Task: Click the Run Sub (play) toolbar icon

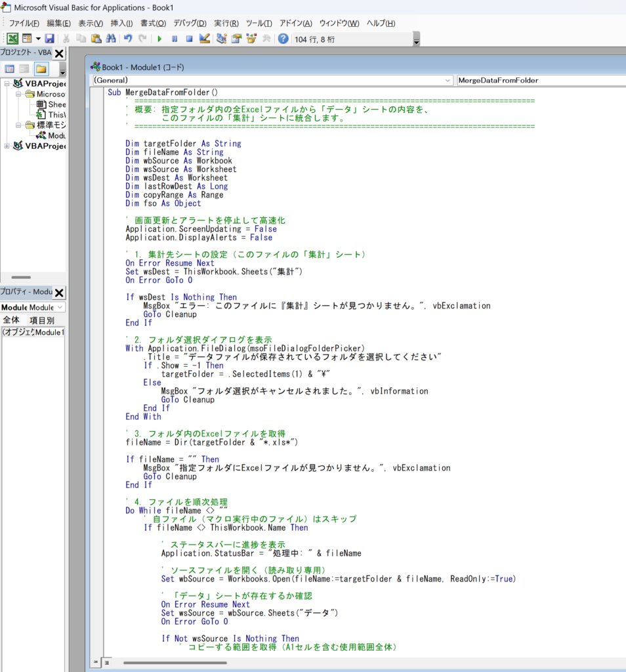Action: coord(159,39)
